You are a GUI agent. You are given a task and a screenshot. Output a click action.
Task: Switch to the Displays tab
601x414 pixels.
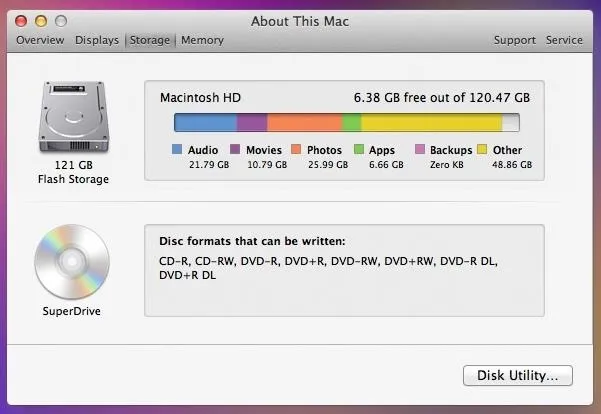97,40
